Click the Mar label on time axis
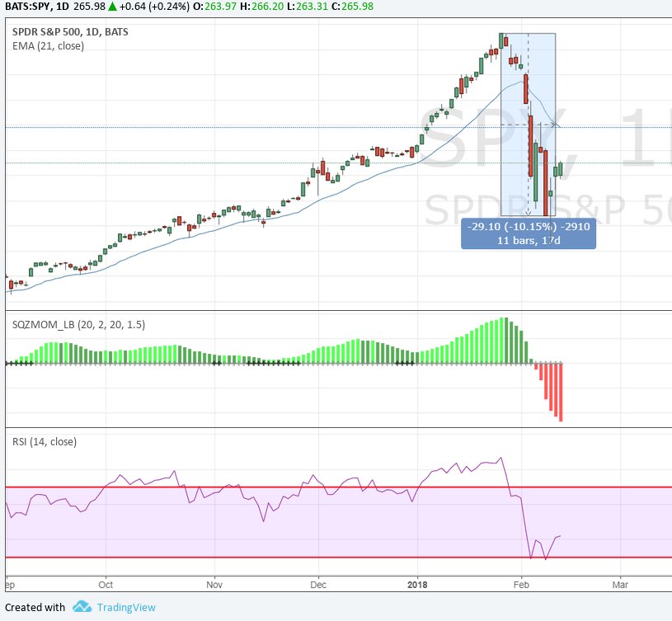The width and height of the screenshot is (672, 621). point(620,585)
